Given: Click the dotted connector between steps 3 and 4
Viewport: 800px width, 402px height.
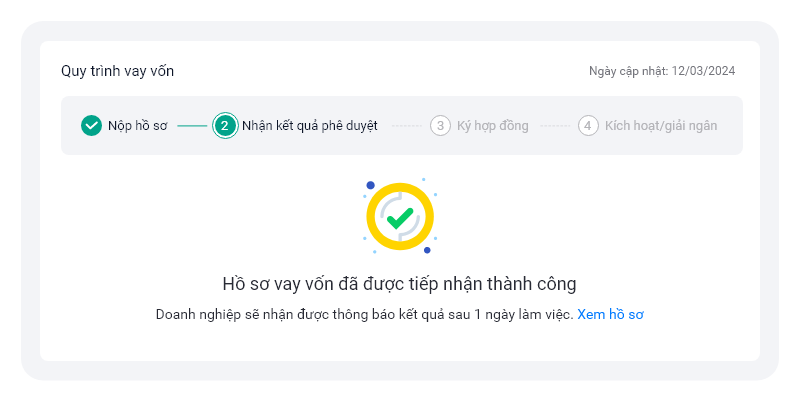Looking at the screenshot, I should coord(555,126).
